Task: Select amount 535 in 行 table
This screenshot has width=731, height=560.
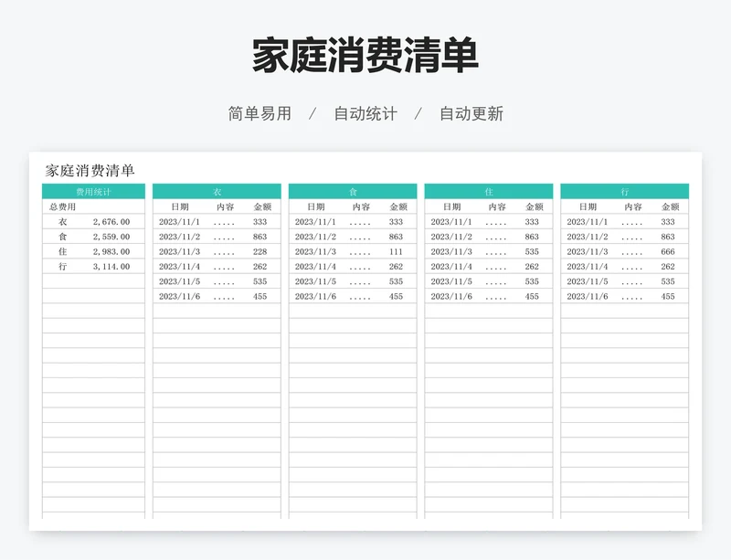Action: (x=668, y=281)
